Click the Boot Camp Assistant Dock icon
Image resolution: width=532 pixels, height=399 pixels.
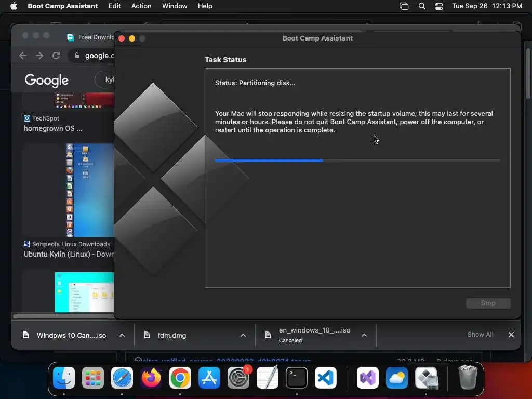pyautogui.click(x=427, y=378)
